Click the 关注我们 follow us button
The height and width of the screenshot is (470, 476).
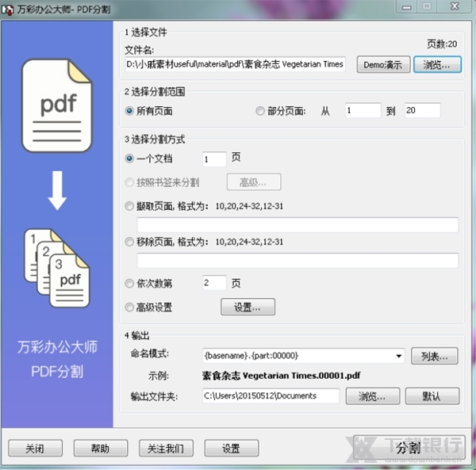point(165,449)
